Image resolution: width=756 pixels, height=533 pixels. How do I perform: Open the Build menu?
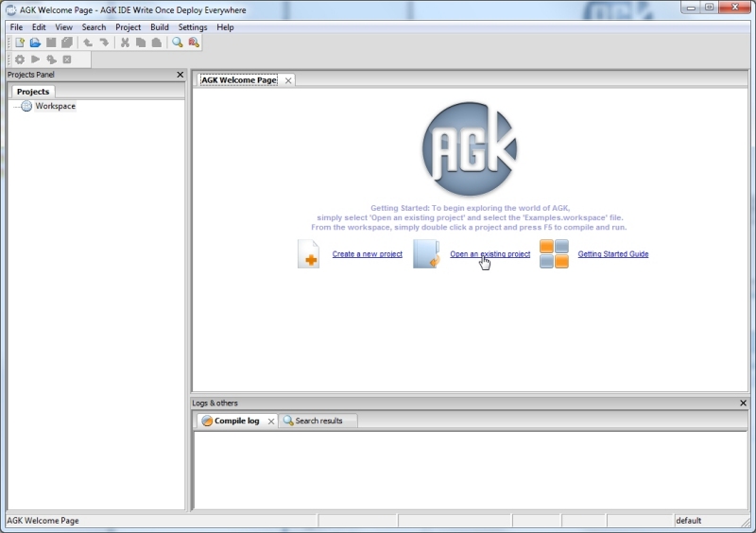pyautogui.click(x=160, y=27)
